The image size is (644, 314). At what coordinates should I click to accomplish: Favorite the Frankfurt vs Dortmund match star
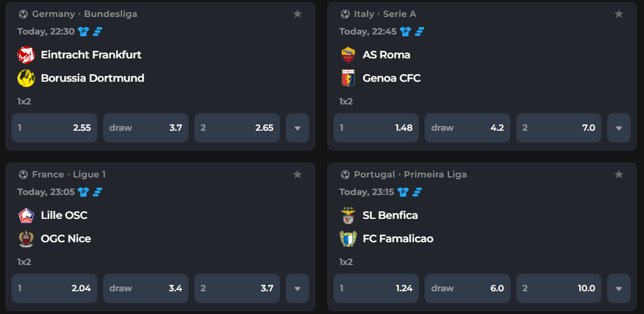point(297,14)
